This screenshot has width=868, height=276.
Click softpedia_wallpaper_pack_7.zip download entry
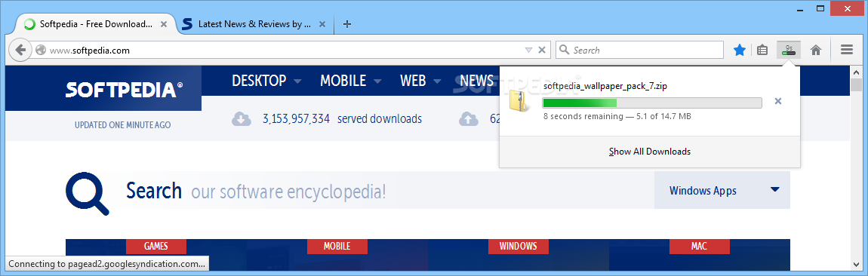coord(649,101)
